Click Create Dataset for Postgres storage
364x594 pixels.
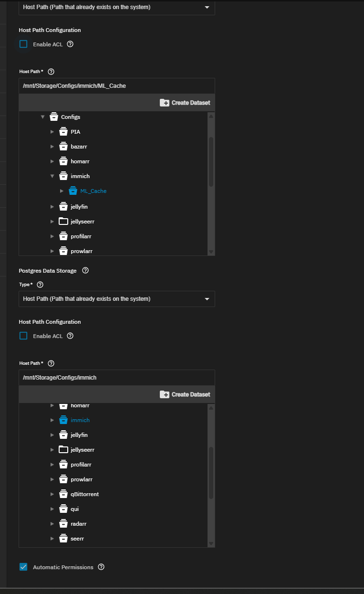(185, 394)
